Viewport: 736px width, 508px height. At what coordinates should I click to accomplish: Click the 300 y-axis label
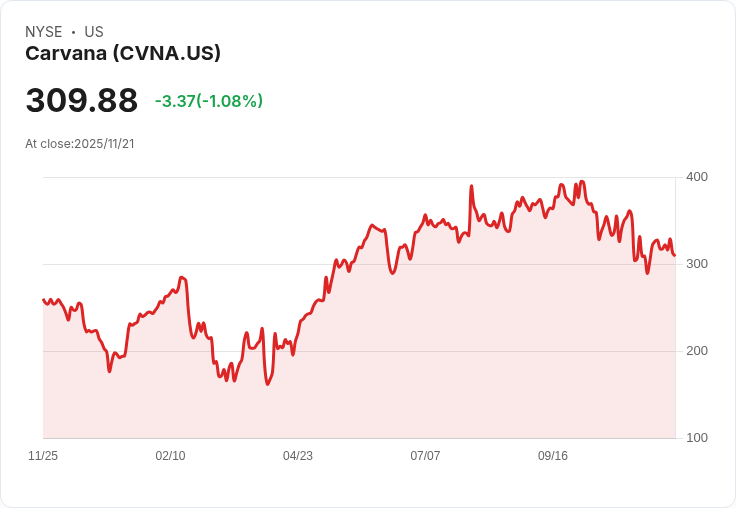[697, 264]
